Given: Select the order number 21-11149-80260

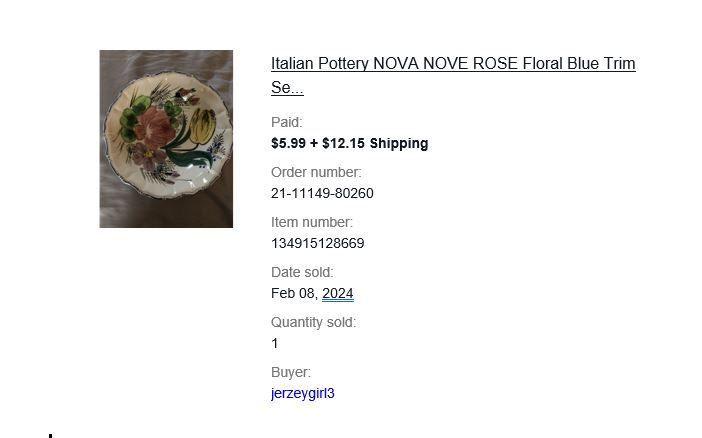Looking at the screenshot, I should click(322, 193).
